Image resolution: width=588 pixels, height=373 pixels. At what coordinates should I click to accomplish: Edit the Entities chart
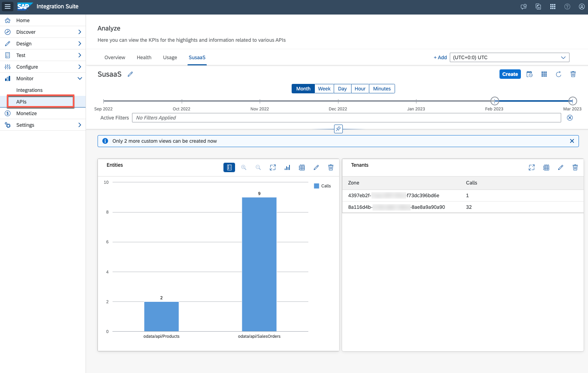point(316,167)
